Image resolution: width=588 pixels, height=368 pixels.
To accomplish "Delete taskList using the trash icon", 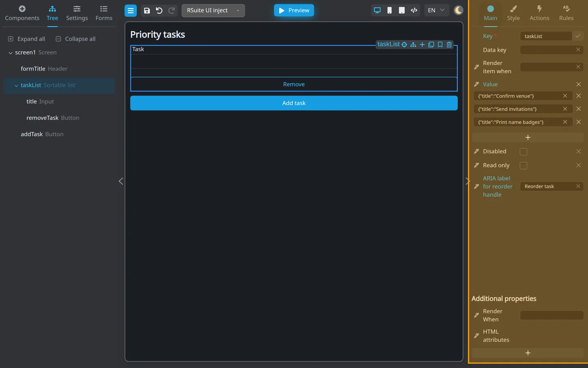I will point(449,45).
